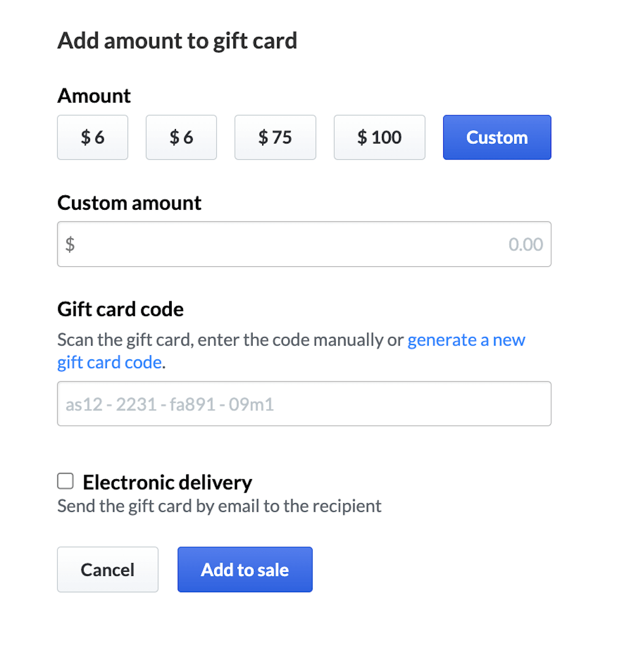Select the $ 100 amount option

click(379, 137)
